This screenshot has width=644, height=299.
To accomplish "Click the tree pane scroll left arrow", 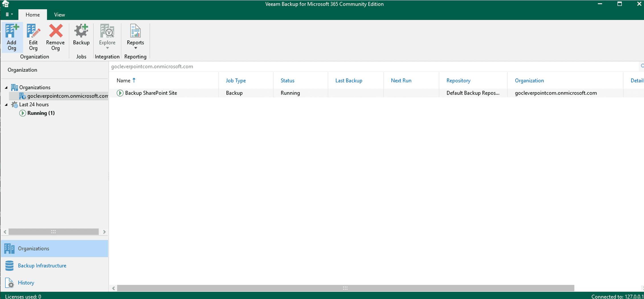I will [5, 232].
